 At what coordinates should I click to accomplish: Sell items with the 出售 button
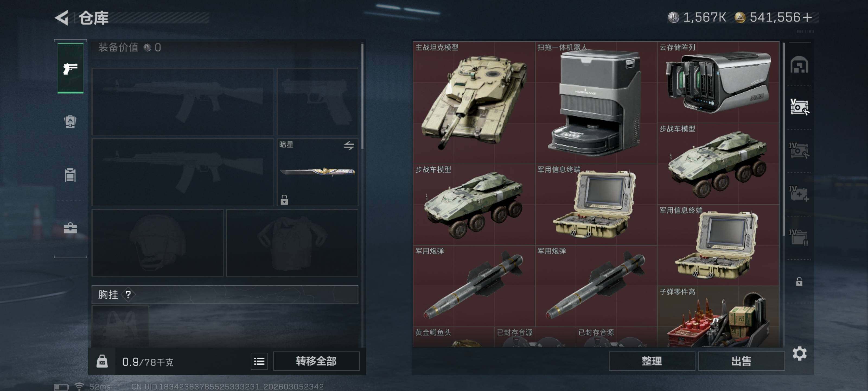click(x=741, y=361)
